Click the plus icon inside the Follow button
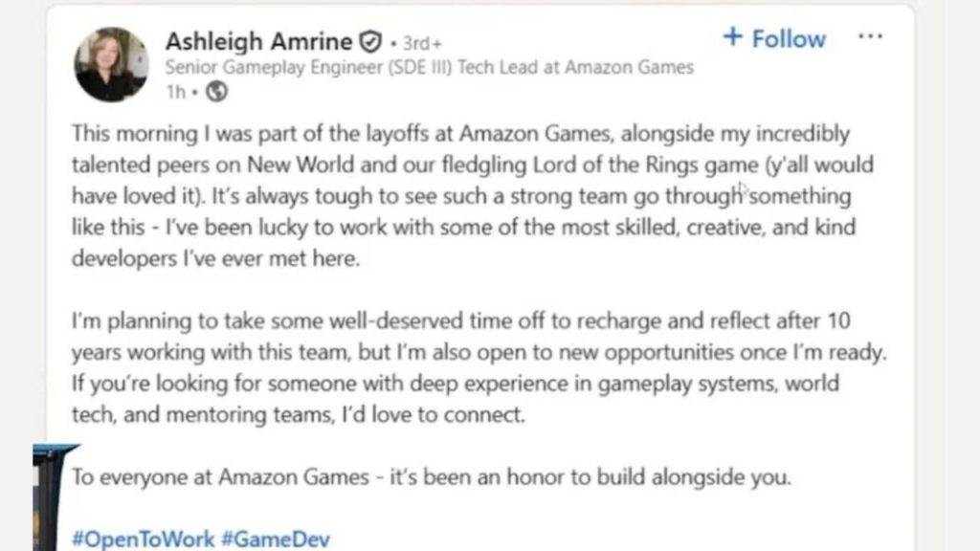This screenshot has height=551, width=980. click(733, 39)
